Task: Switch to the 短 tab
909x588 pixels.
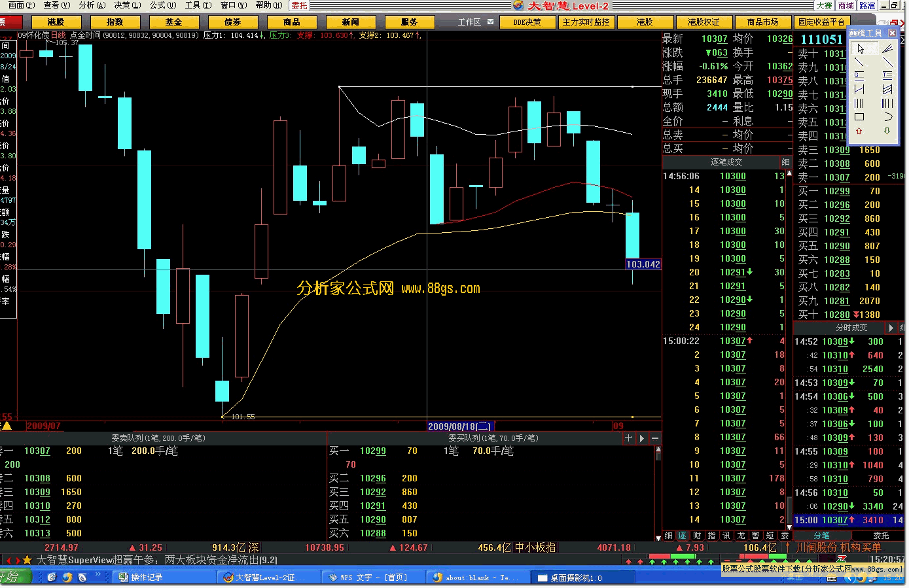Action: click(x=770, y=535)
